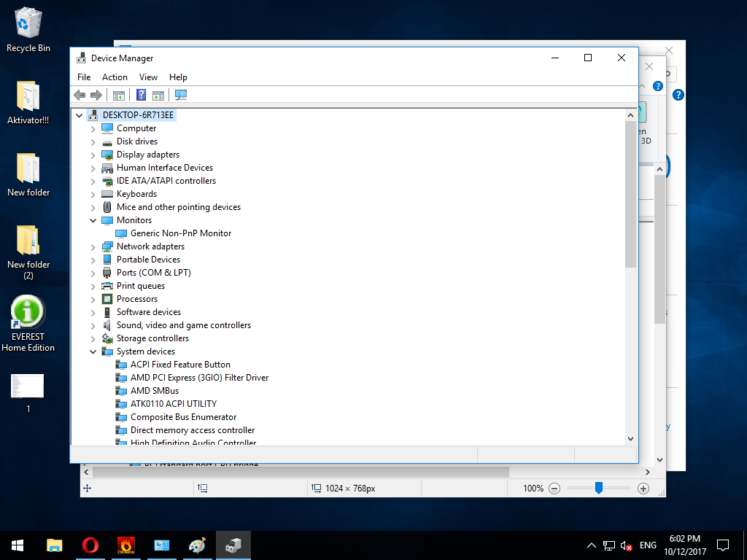Select the Storage controllers icon
The image size is (747, 560).
(107, 338)
